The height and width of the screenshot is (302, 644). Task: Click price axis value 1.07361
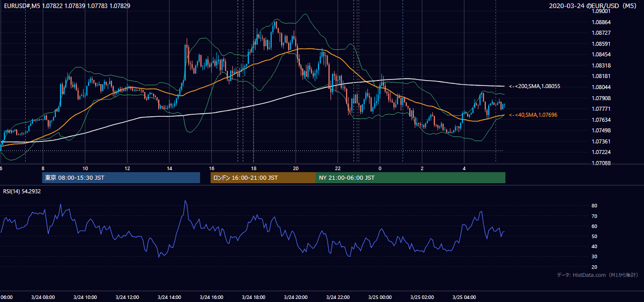pos(602,141)
